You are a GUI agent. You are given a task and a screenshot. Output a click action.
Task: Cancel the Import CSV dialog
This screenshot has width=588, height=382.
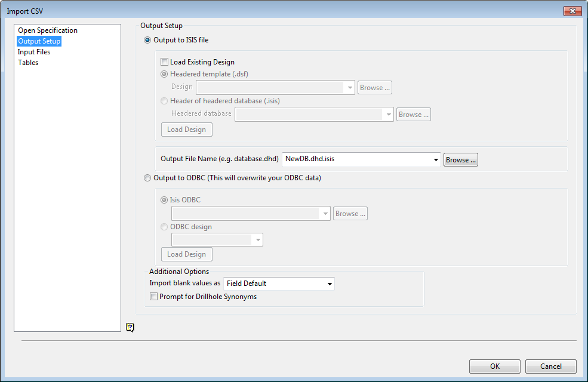pyautogui.click(x=550, y=366)
